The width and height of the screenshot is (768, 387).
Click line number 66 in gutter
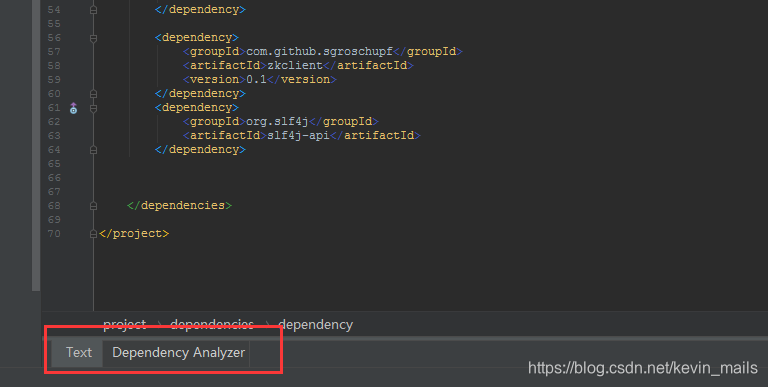click(x=54, y=177)
